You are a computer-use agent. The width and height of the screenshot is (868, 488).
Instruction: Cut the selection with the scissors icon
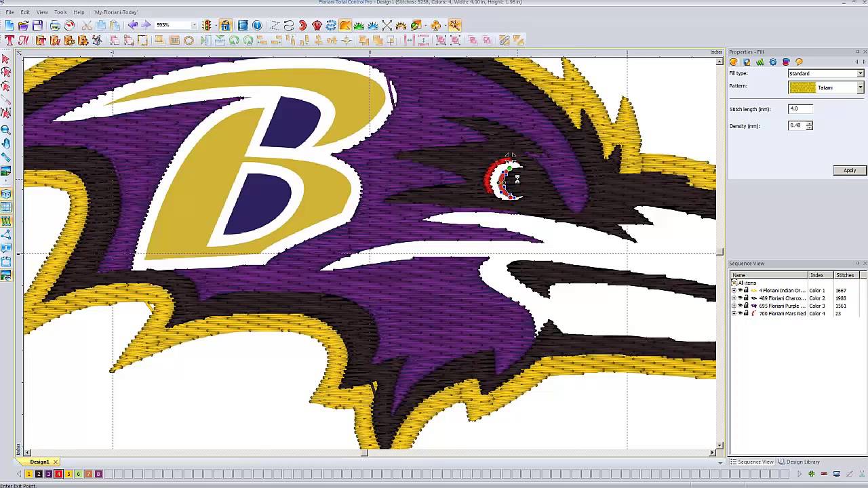[87, 25]
